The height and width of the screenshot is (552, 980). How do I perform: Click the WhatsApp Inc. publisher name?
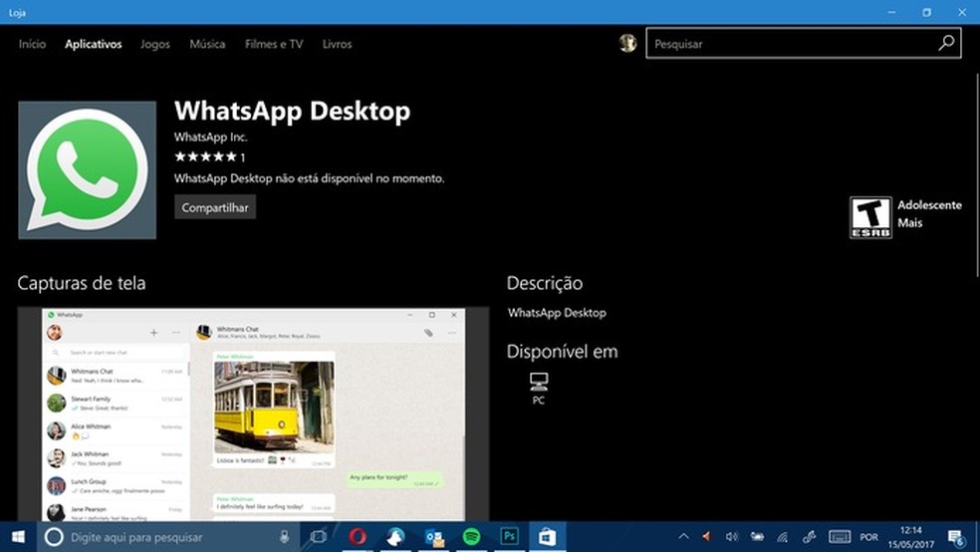coord(210,137)
